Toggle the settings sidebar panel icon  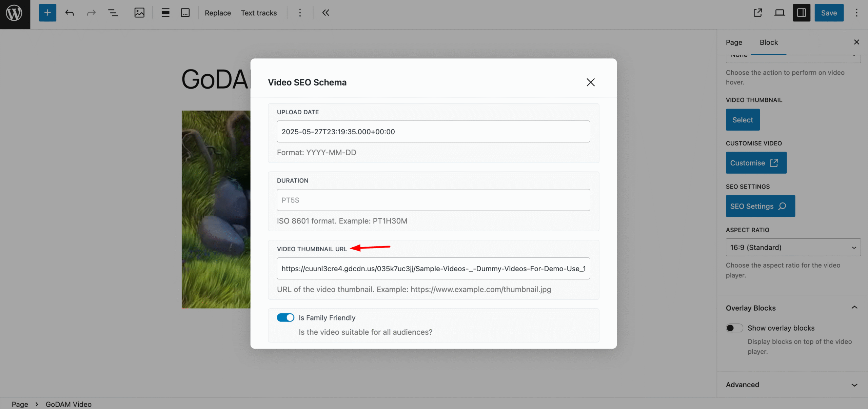point(801,13)
